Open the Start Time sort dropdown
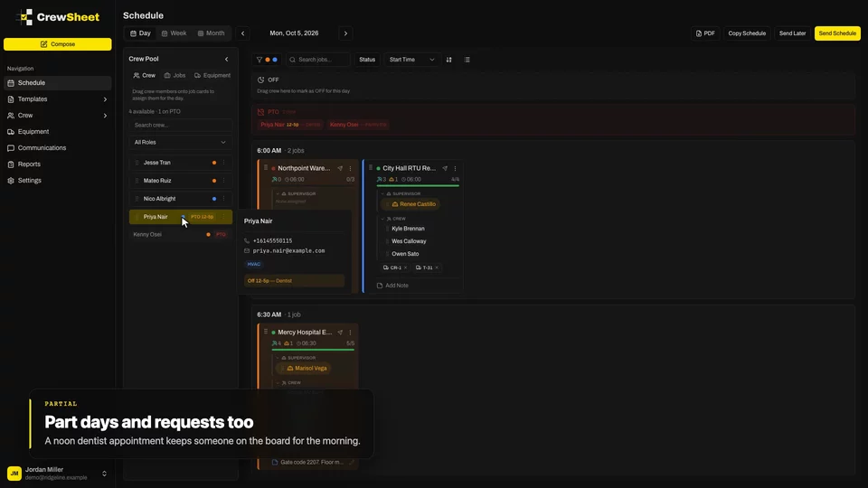 pyautogui.click(x=411, y=60)
